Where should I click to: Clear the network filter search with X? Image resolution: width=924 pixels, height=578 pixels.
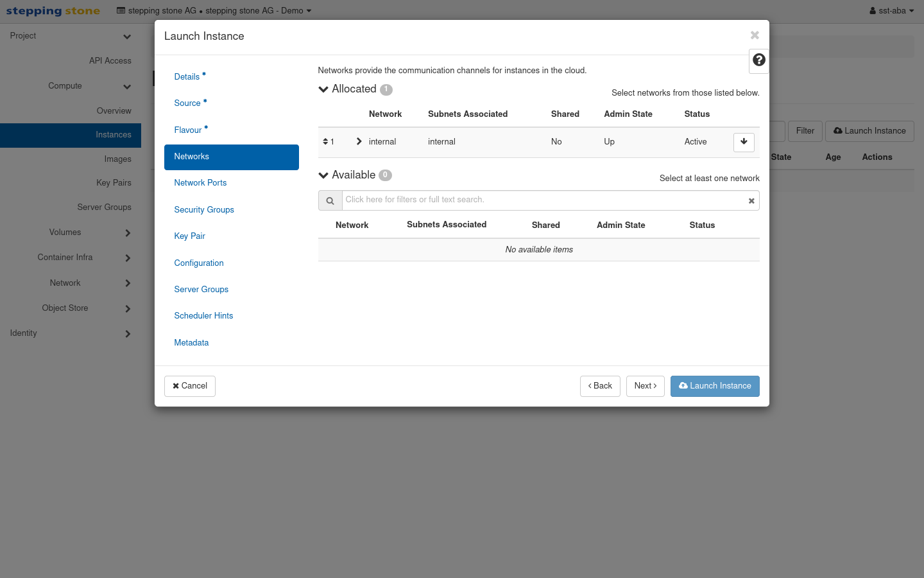pyautogui.click(x=751, y=201)
